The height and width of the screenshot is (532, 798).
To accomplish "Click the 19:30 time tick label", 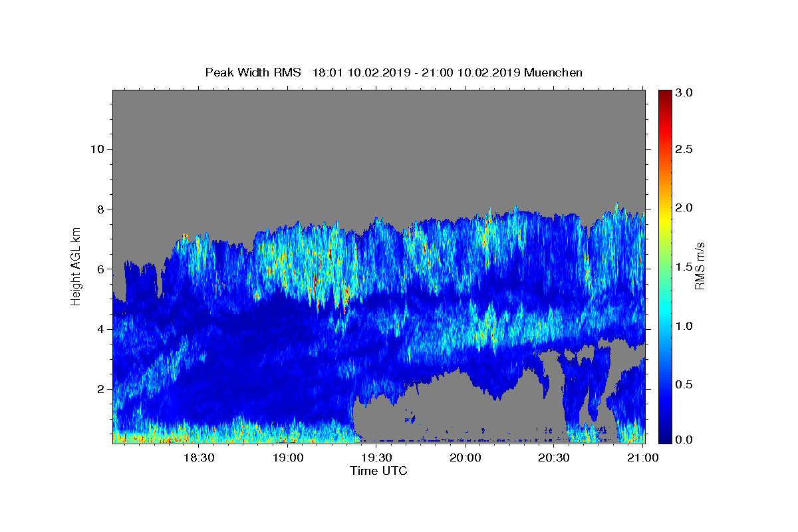I will 376,458.
